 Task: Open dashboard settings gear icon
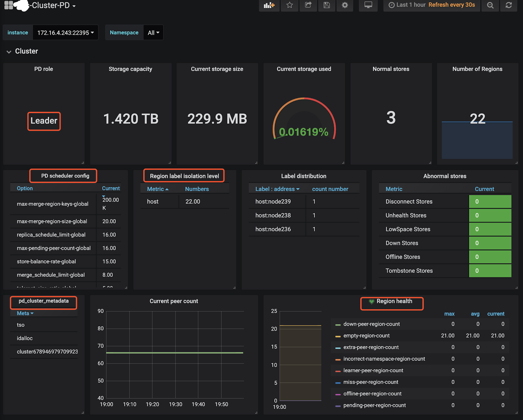(345, 5)
